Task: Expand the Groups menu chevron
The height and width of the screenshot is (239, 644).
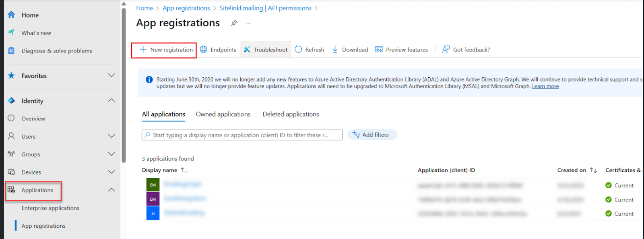Action: (111, 154)
